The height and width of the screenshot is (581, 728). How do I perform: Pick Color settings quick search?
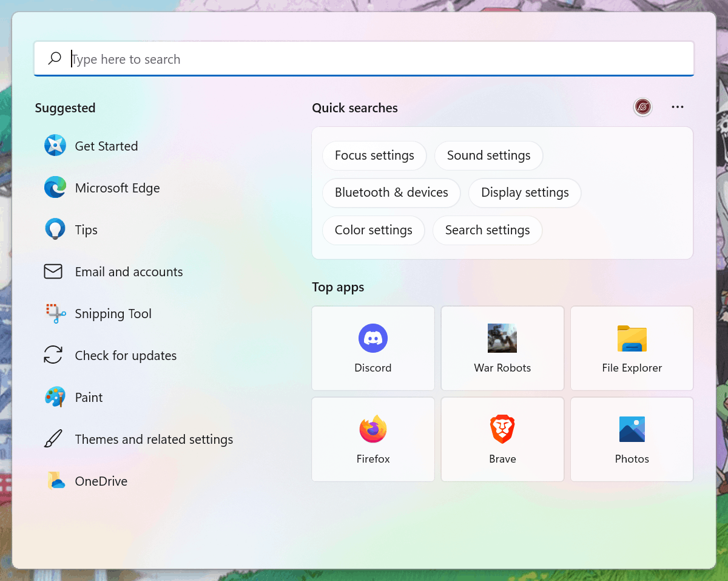(x=373, y=230)
